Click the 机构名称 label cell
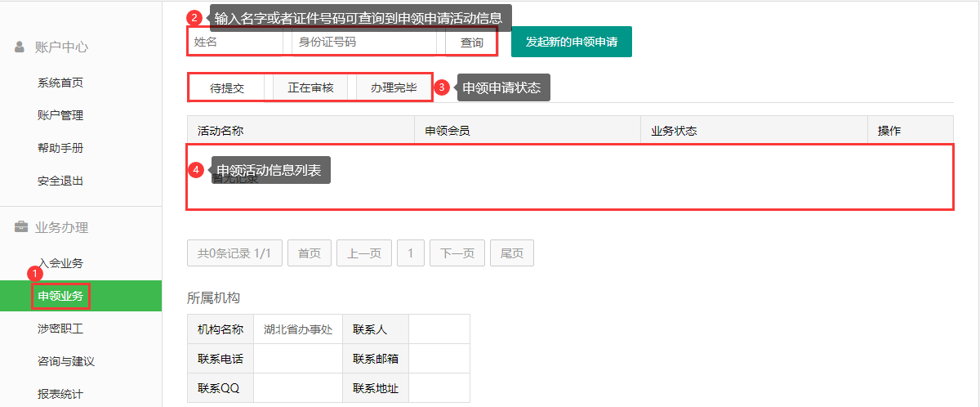980x407 pixels. (x=220, y=329)
